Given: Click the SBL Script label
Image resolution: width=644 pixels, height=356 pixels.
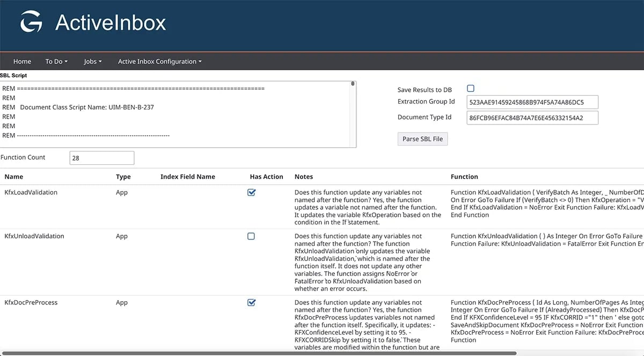Looking at the screenshot, I should (x=13, y=76).
